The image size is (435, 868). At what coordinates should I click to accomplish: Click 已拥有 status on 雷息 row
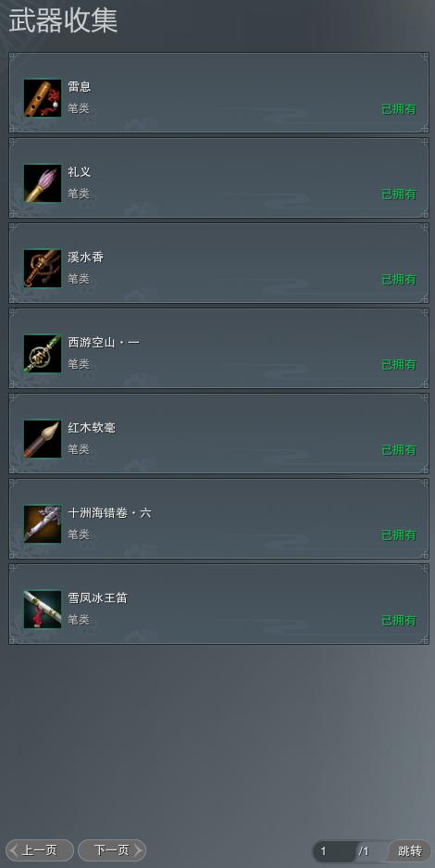(399, 109)
